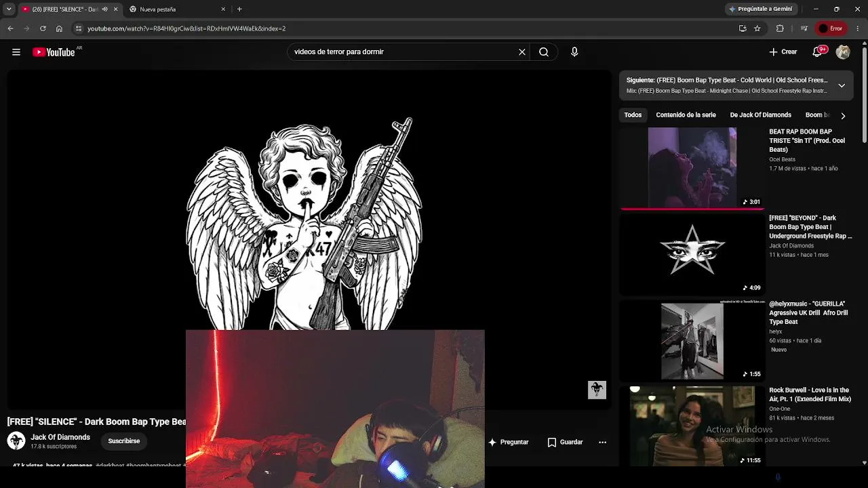Viewport: 868px width, 488px height.
Task: Bookmark this page with the star
Action: tap(757, 28)
